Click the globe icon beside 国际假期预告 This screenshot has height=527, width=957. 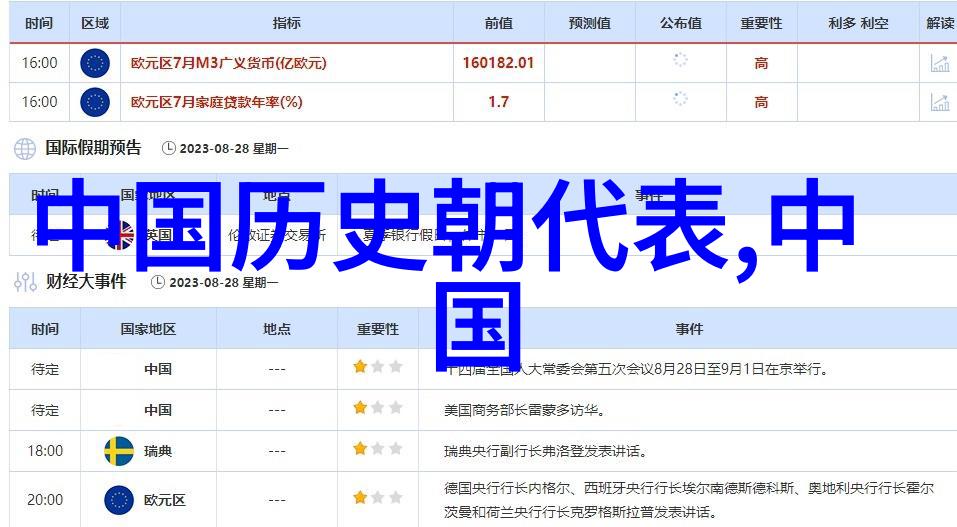[x=25, y=149]
